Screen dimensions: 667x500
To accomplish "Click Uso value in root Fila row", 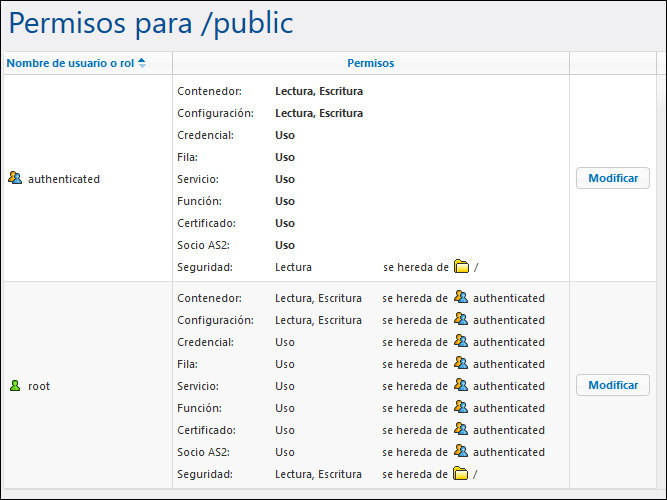I will point(285,364).
